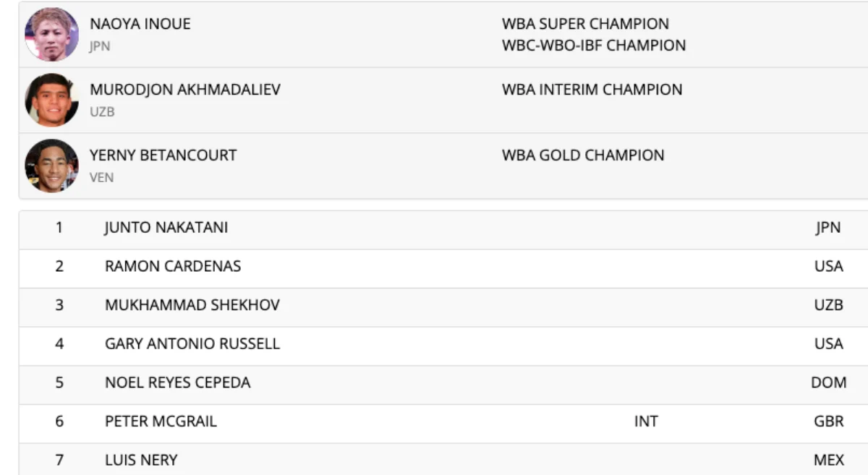The height and width of the screenshot is (475, 868).
Task: Click the WBC-WBO-IBF Champion text
Action: (x=593, y=45)
